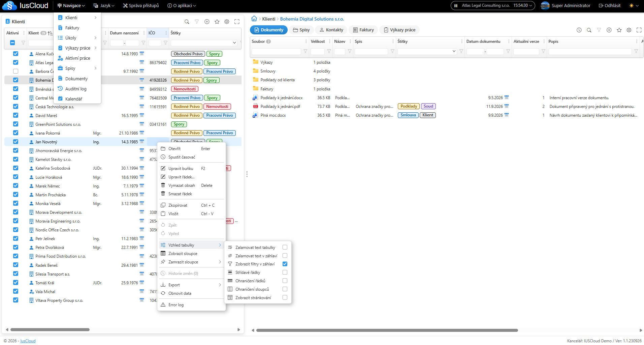The image size is (644, 345).
Task: Click IusCloud footer link
Action: coord(28,341)
